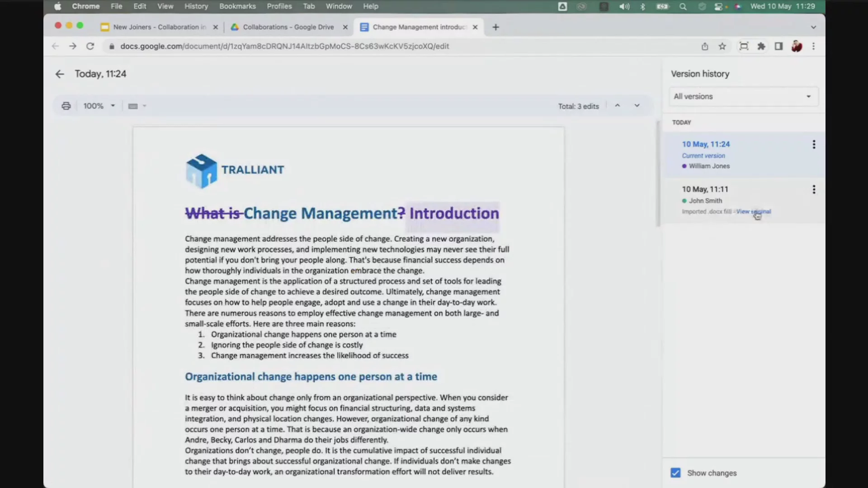Toggle the Chrome side panel
The image size is (868, 488).
click(x=778, y=46)
